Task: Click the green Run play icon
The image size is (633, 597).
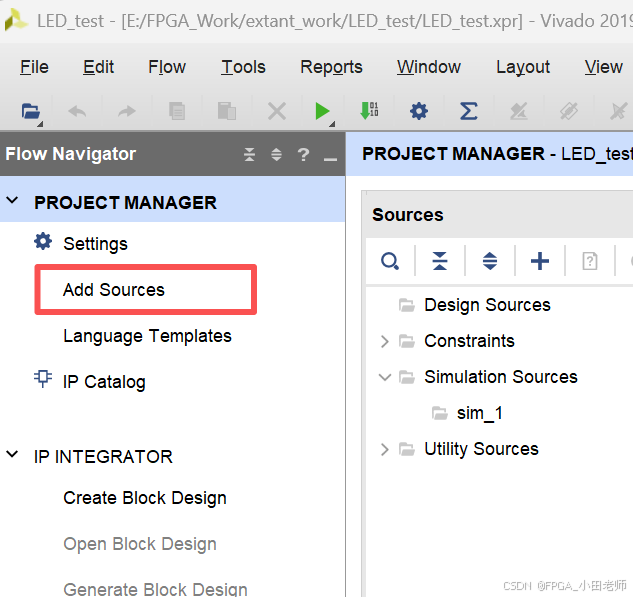Action: point(323,111)
